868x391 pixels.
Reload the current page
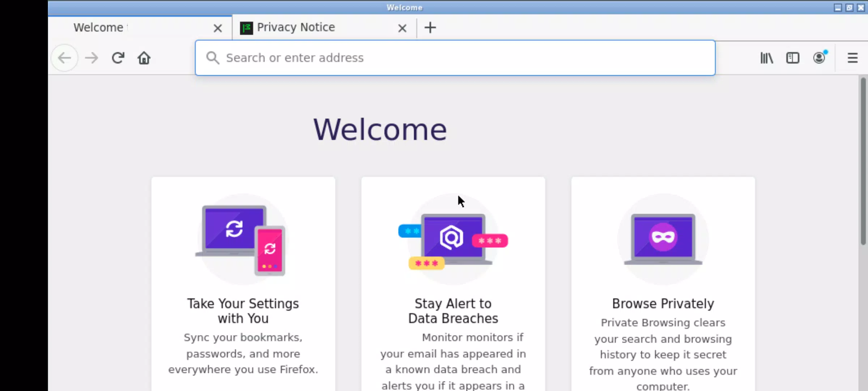pos(118,58)
